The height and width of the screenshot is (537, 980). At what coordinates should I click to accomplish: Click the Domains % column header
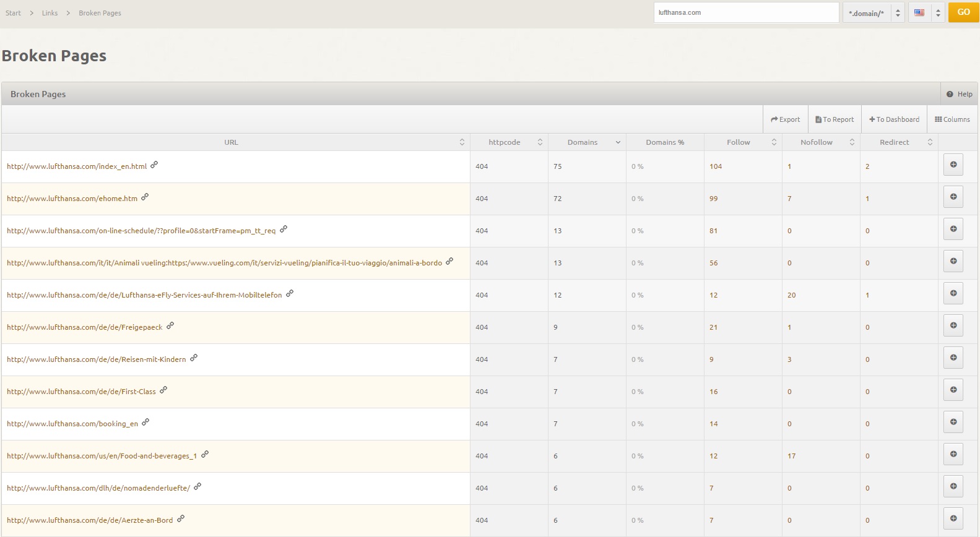pyautogui.click(x=665, y=142)
